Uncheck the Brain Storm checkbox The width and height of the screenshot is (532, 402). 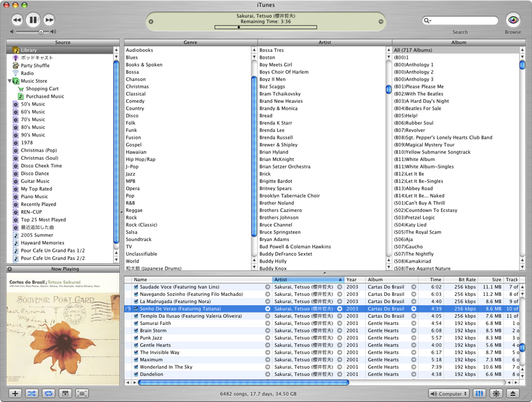pos(136,331)
